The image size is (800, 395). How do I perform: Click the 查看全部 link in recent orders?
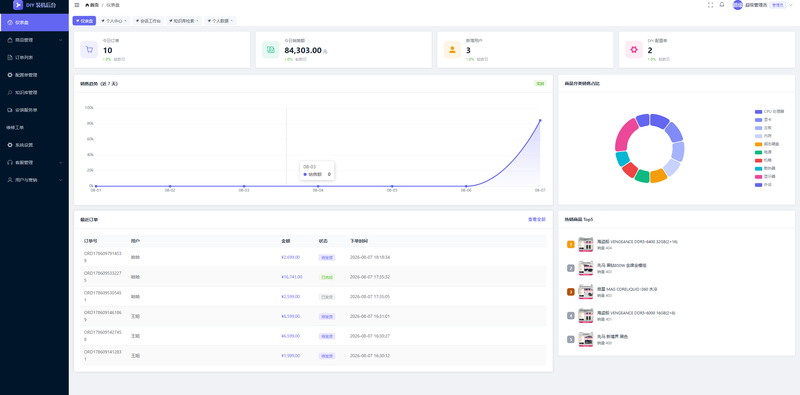[x=537, y=219]
